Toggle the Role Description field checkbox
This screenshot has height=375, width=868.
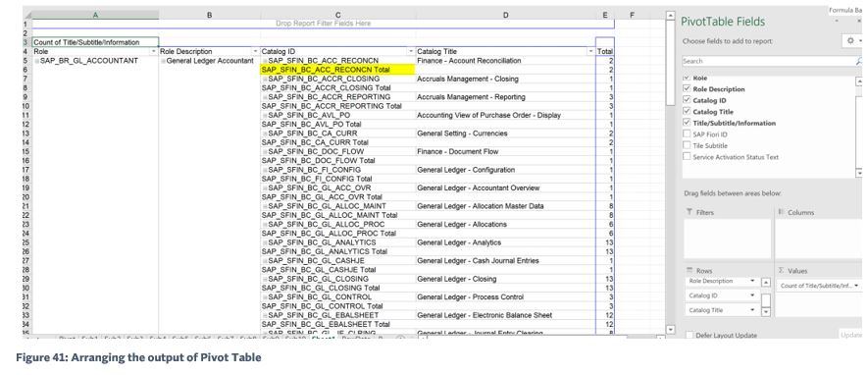pyautogui.click(x=687, y=89)
